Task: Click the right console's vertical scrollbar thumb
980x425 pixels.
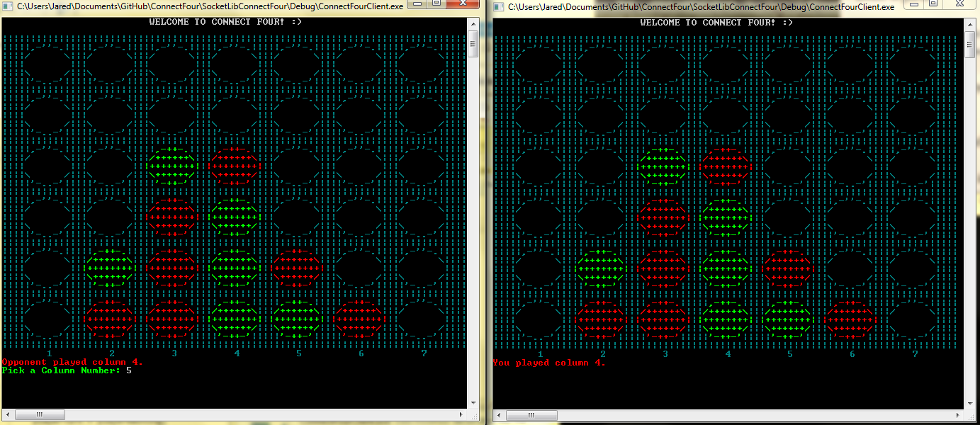Action: [970, 44]
